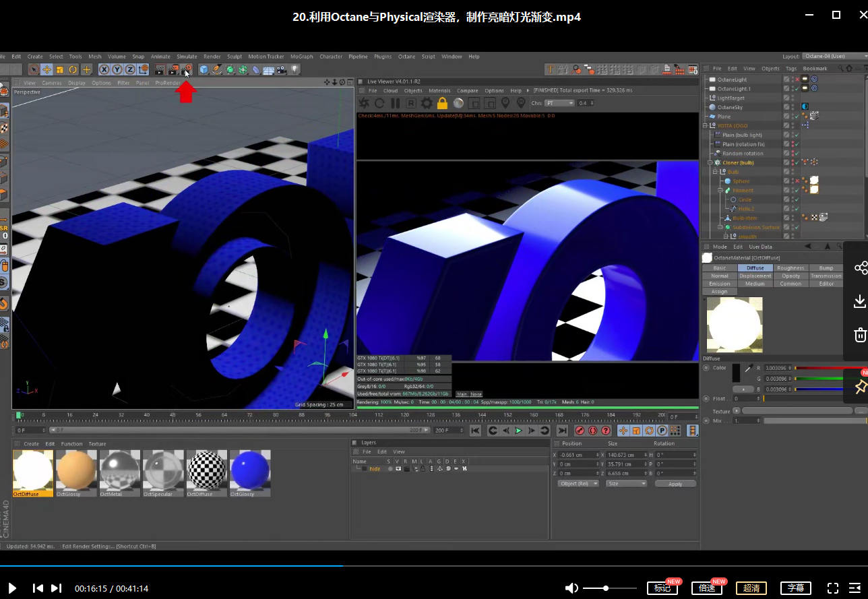Pause rendering in Live Viewer
The image size is (868, 599).
[396, 103]
